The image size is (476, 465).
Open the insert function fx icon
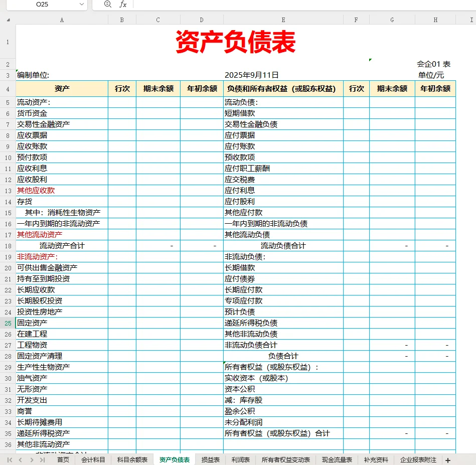pyautogui.click(x=123, y=4)
